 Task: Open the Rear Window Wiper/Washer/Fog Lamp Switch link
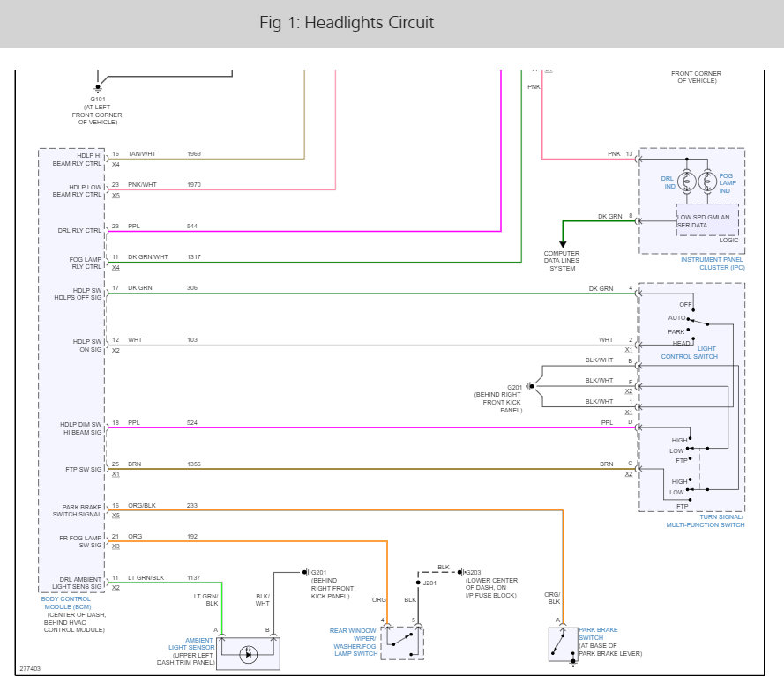coord(354,642)
